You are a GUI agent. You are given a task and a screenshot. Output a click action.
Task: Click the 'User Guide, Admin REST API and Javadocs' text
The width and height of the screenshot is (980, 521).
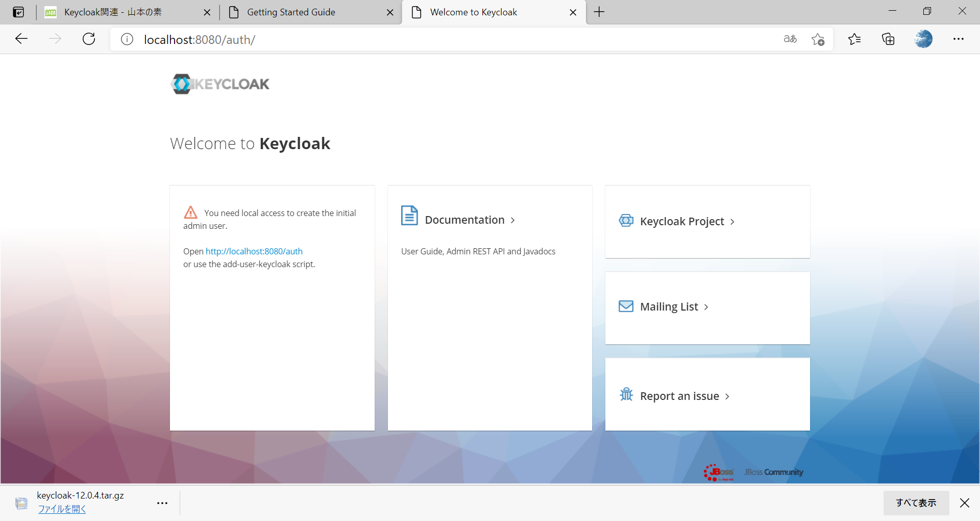(478, 251)
